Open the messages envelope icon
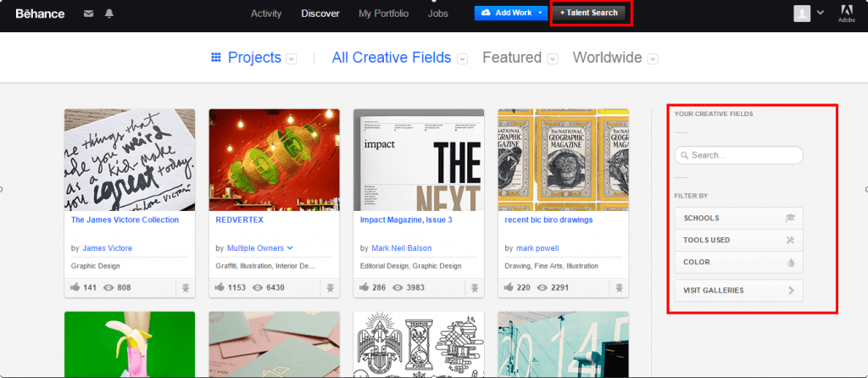The height and width of the screenshot is (378, 868). (89, 14)
